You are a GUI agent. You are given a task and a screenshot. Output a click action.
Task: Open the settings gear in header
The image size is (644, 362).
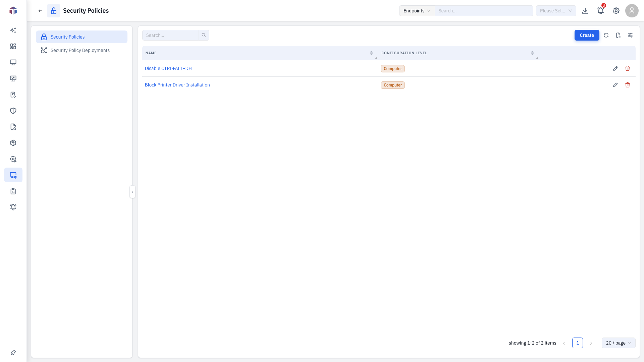point(616,11)
